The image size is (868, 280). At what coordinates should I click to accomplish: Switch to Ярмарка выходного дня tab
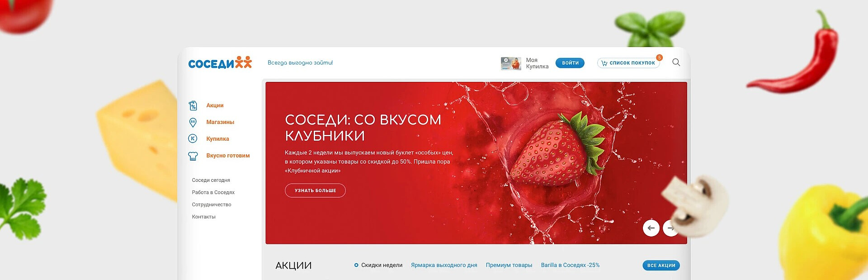click(444, 265)
